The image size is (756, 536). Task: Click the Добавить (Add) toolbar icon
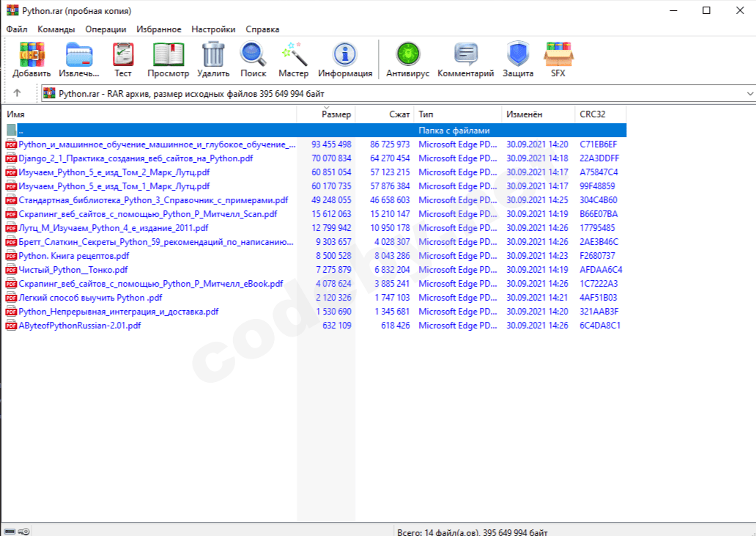(x=31, y=55)
